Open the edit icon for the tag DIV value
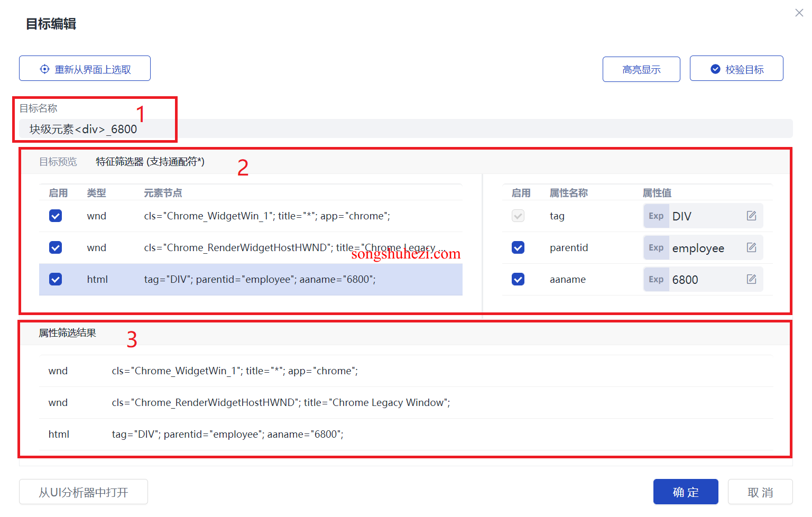The height and width of the screenshot is (517, 812). coord(751,216)
